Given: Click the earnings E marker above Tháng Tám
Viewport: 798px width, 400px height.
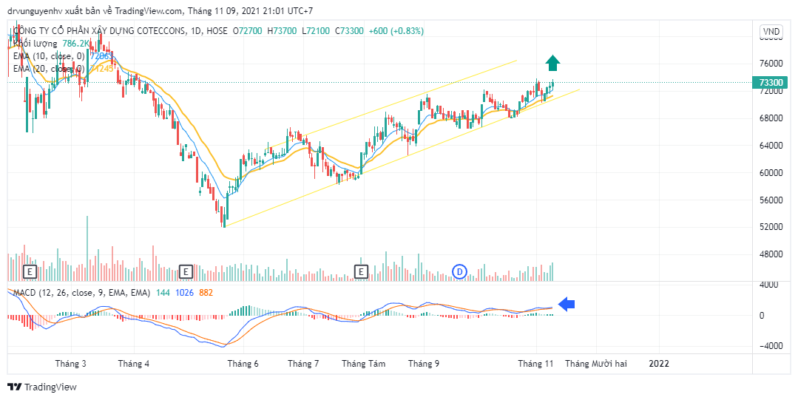Looking at the screenshot, I should pos(361,272).
